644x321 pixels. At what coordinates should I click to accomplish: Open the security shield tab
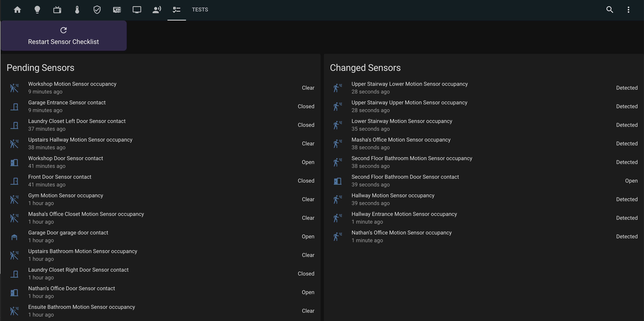point(97,10)
